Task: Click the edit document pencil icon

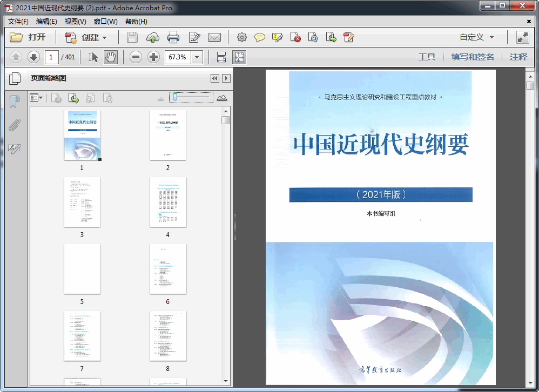Action: point(194,37)
